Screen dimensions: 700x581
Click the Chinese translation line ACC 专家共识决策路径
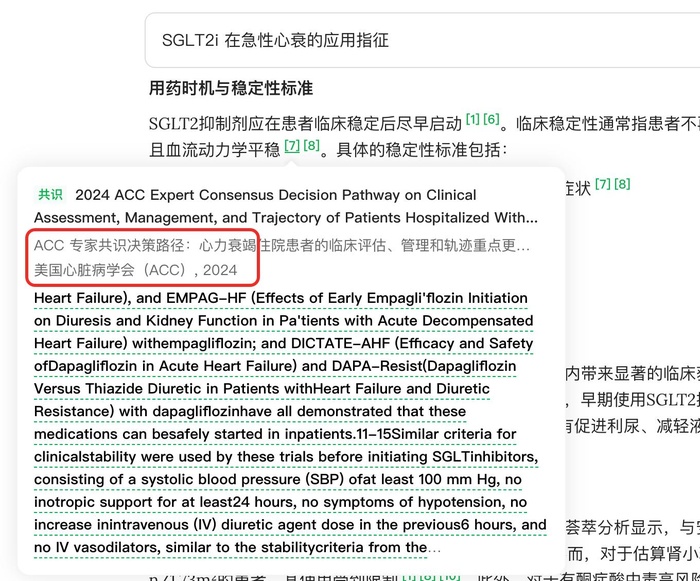(281, 245)
